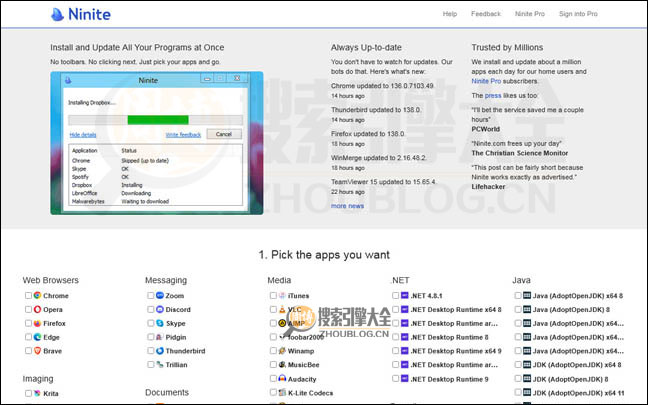Click the Winamp icon
This screenshot has width=648, height=405.
pos(282,351)
